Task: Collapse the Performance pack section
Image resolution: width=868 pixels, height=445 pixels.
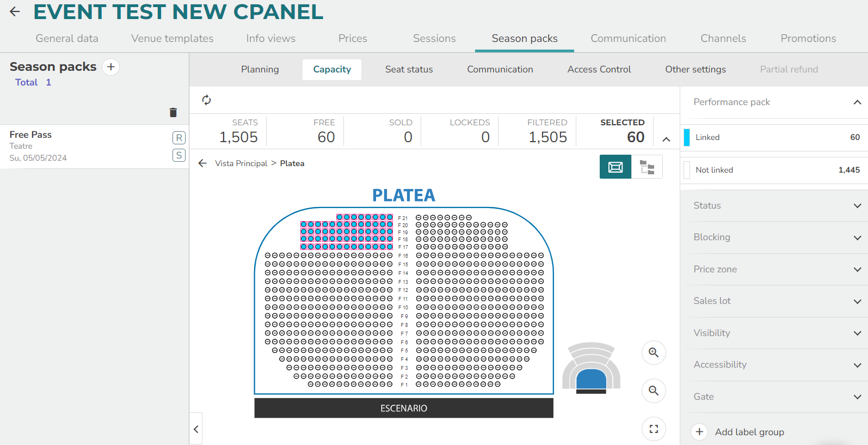Action: pyautogui.click(x=857, y=102)
